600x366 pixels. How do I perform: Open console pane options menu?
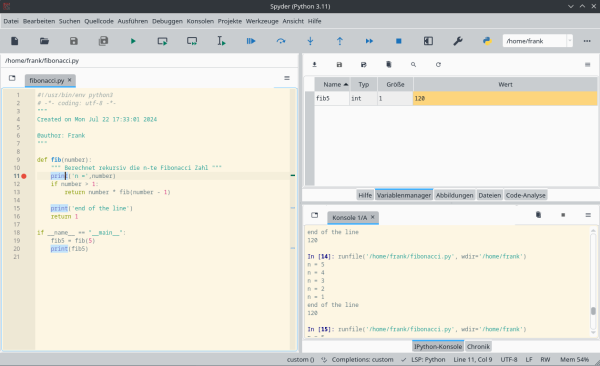[x=588, y=215]
